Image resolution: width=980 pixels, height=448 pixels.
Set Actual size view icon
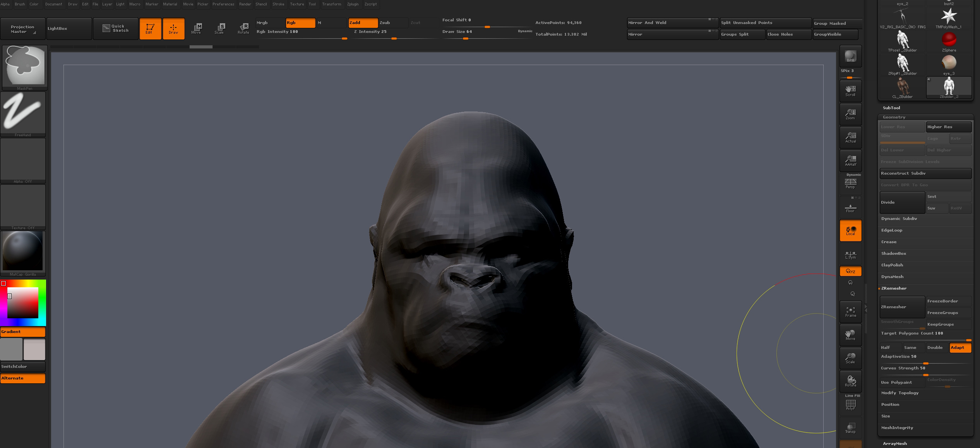850,137
